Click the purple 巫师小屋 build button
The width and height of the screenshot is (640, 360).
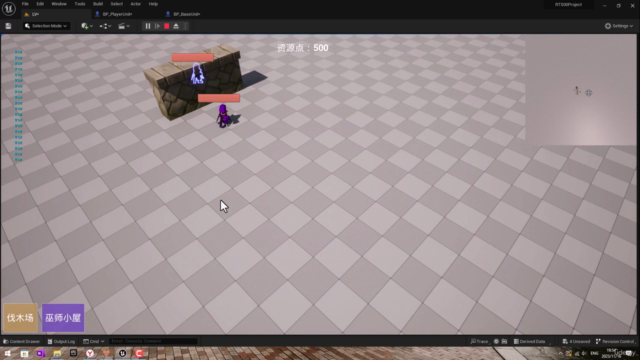coord(63,318)
